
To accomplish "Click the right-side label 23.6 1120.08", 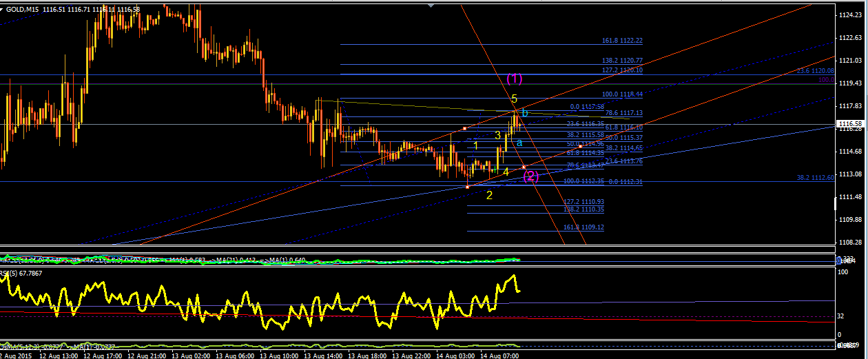I will coord(815,70).
